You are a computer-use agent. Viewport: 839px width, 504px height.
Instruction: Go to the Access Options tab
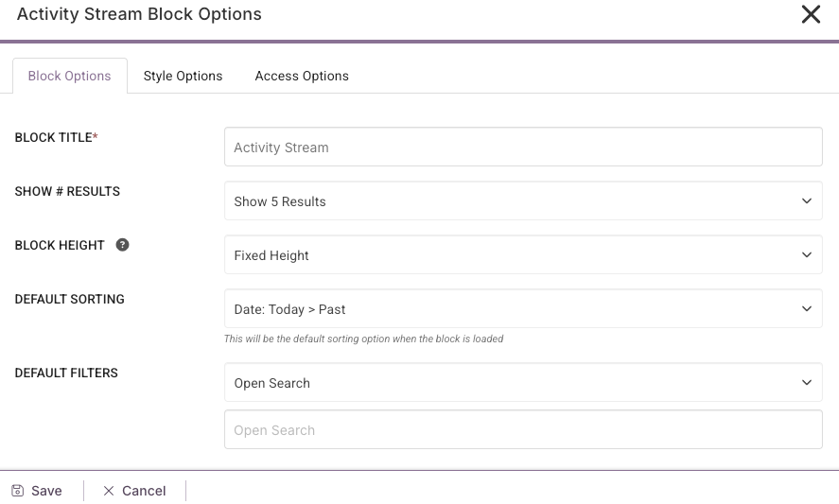pyautogui.click(x=302, y=76)
